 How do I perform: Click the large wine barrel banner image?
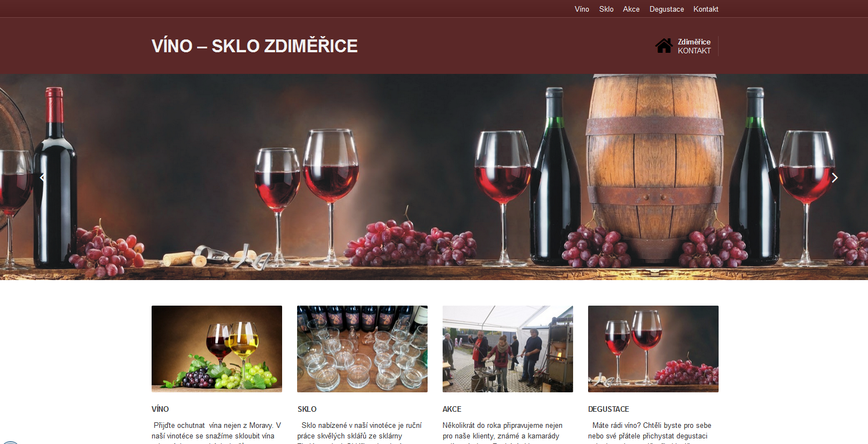tap(434, 177)
